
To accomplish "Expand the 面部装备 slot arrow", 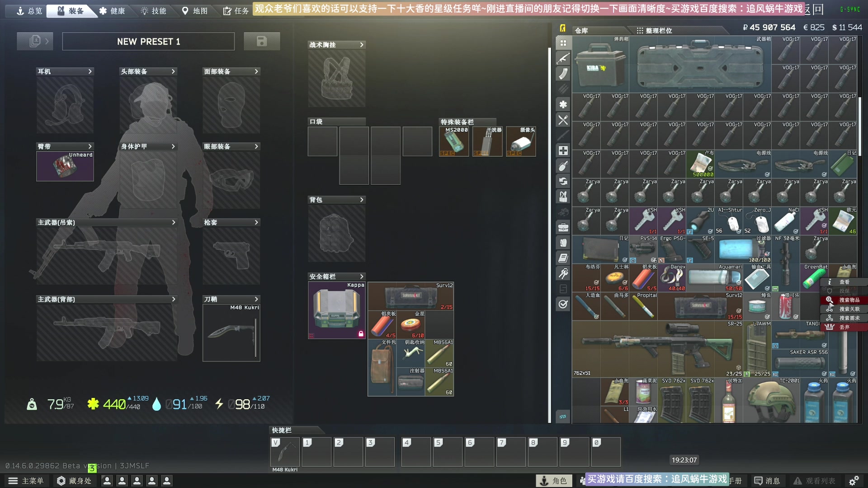I will (256, 71).
